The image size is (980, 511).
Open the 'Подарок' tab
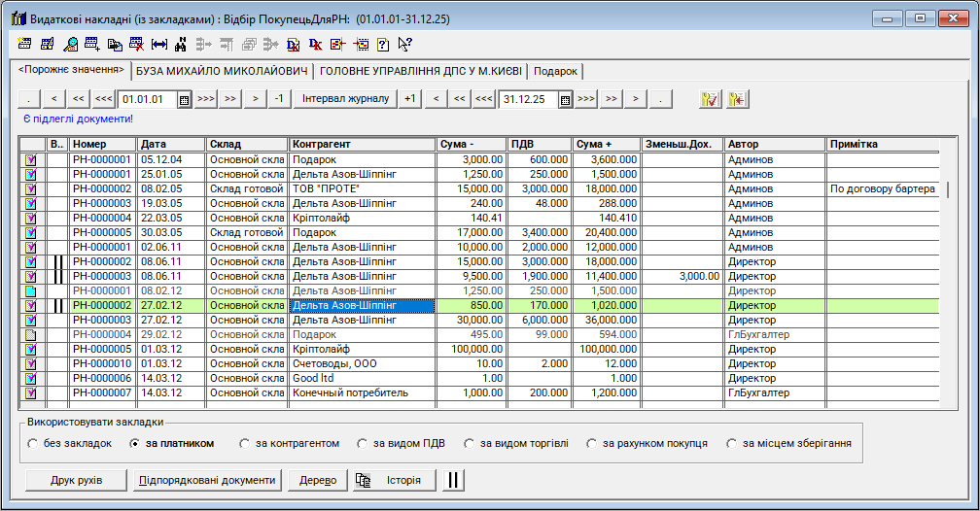click(x=555, y=71)
